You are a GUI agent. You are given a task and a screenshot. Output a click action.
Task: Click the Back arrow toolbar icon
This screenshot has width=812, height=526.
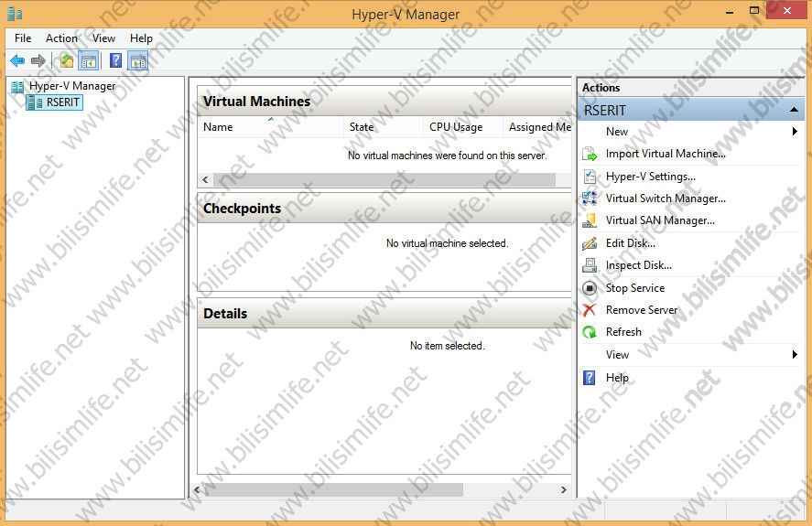coord(17,61)
